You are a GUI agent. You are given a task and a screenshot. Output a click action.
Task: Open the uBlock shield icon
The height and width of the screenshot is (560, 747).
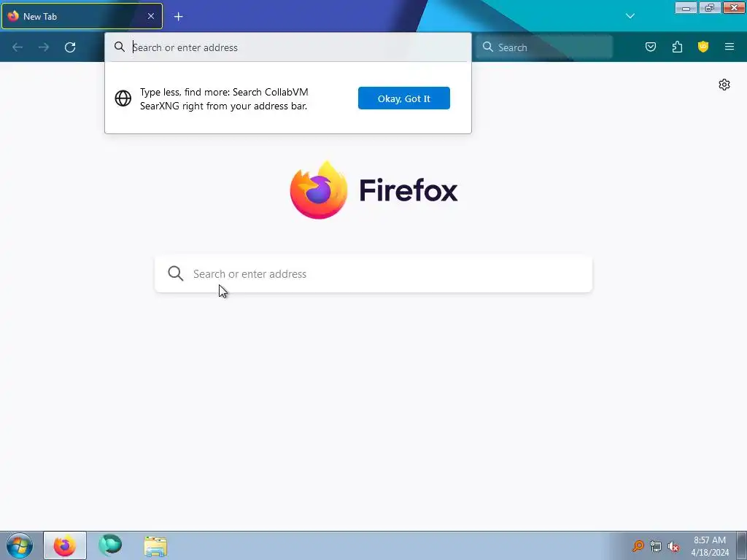click(703, 47)
